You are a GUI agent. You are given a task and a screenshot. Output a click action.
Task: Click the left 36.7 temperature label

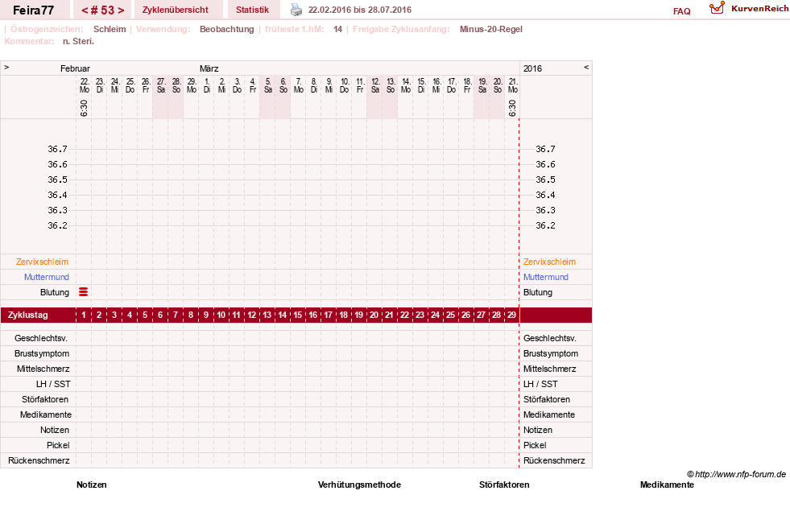click(x=57, y=149)
